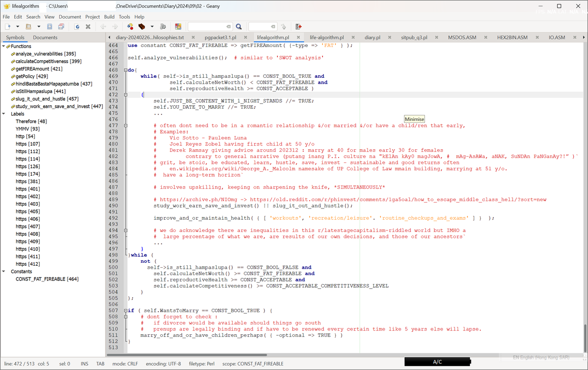This screenshot has width=588, height=370.
Task: Click the isStillHampaslupa [441] function icon
Action: tap(13, 91)
